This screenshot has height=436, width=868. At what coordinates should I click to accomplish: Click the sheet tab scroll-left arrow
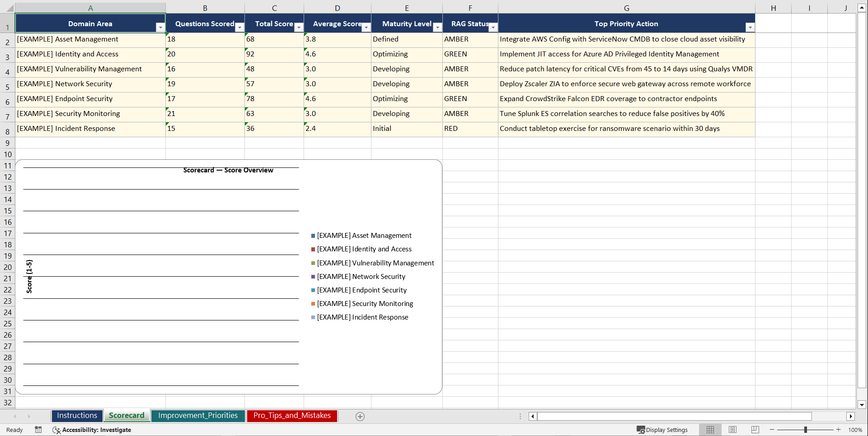click(15, 416)
